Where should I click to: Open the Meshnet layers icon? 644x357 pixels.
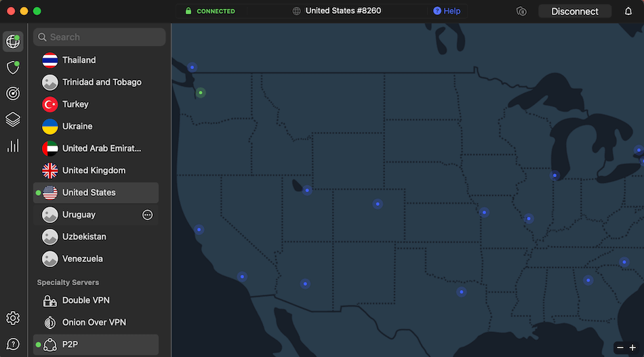click(13, 119)
